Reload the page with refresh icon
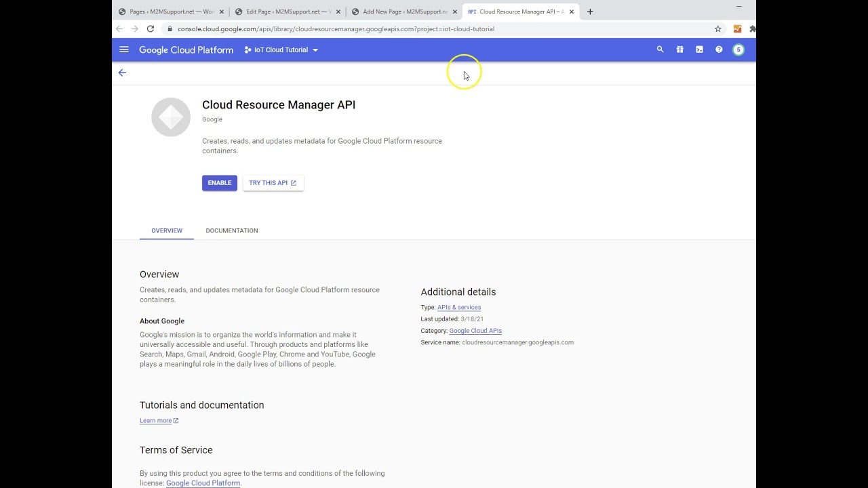 tap(151, 29)
